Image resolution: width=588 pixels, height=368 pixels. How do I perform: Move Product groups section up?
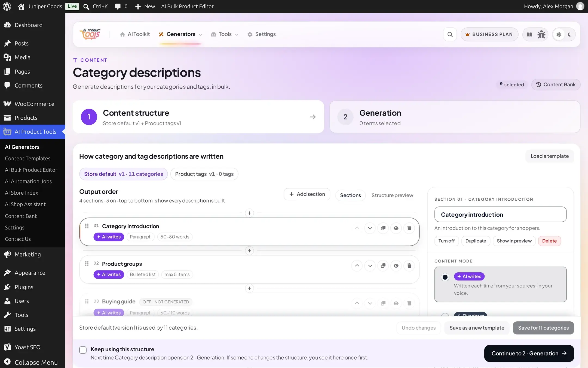coord(357,266)
